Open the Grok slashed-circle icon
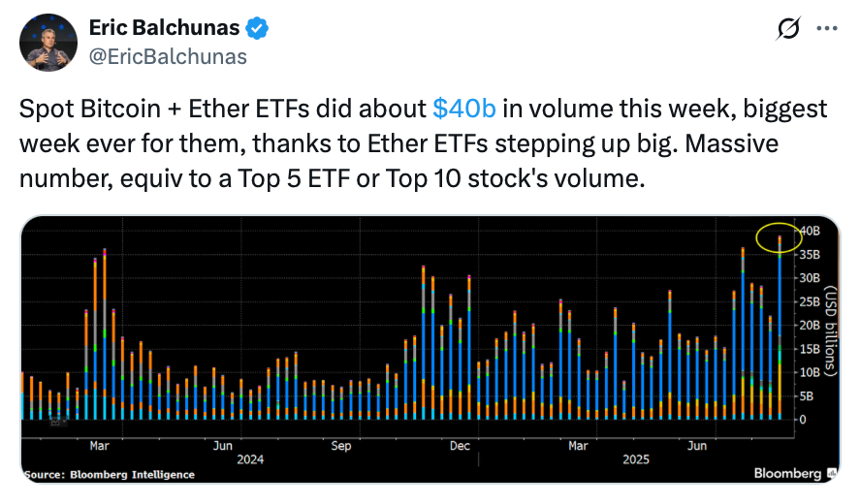Viewport: 860px width, 504px height. tap(789, 30)
